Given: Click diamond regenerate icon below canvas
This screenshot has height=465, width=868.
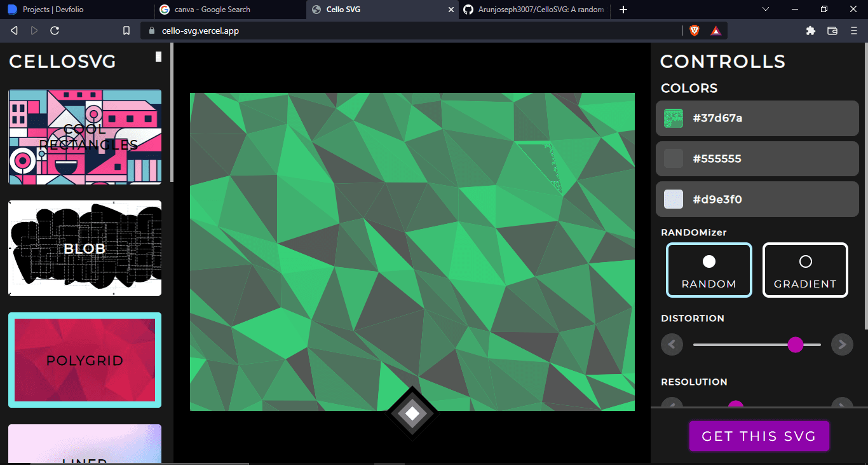Looking at the screenshot, I should 412,414.
